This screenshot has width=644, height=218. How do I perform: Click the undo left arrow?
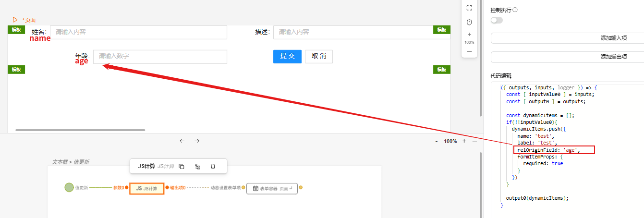click(182, 141)
